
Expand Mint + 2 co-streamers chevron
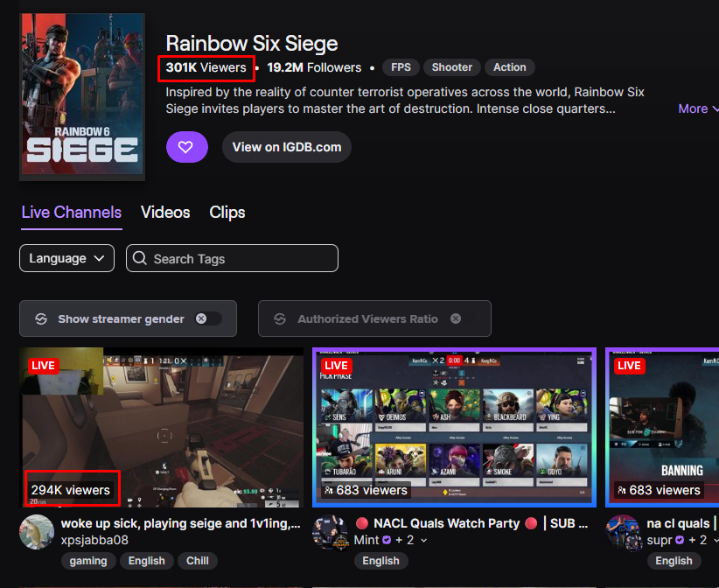pyautogui.click(x=423, y=541)
